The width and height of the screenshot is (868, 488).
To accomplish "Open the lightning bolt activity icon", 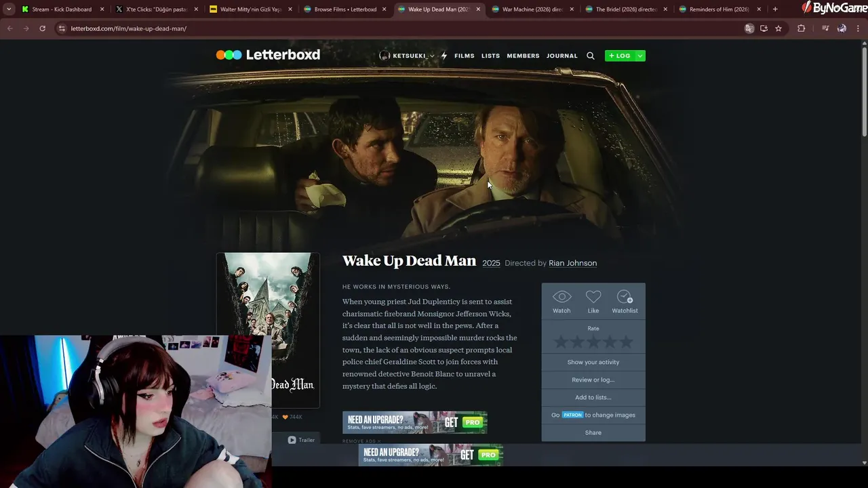I will click(444, 56).
